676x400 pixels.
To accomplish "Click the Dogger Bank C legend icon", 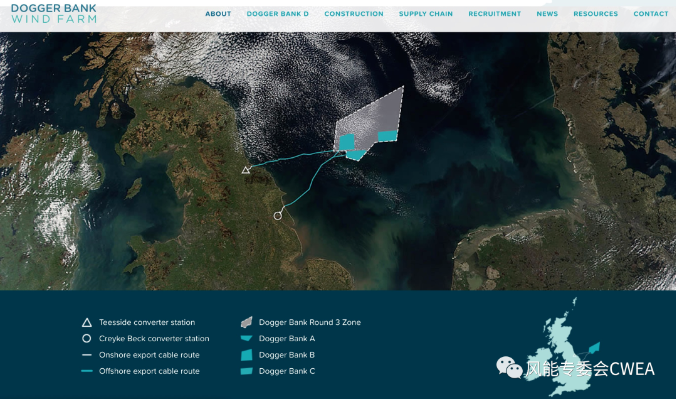I will point(246,371).
